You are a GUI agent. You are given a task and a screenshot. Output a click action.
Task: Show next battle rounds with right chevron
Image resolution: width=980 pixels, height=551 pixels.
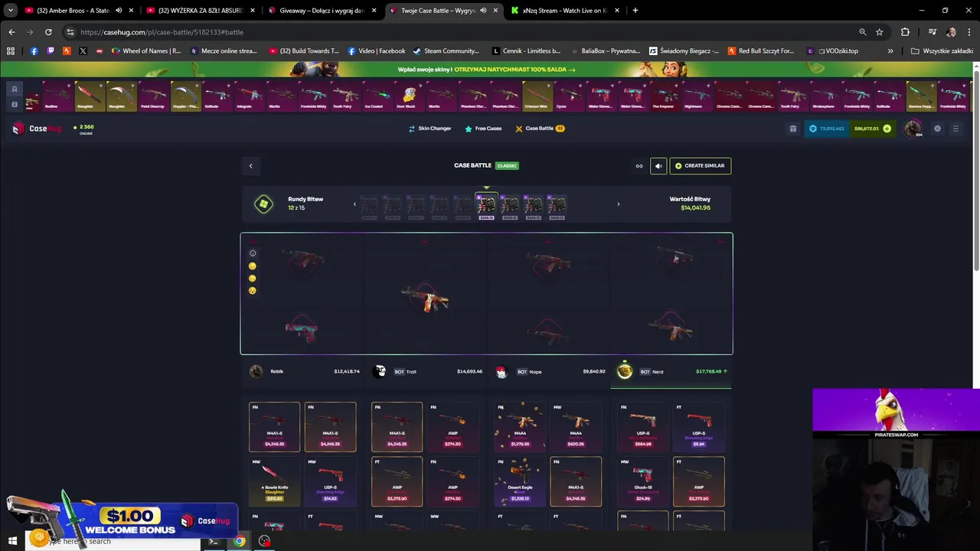coord(619,204)
